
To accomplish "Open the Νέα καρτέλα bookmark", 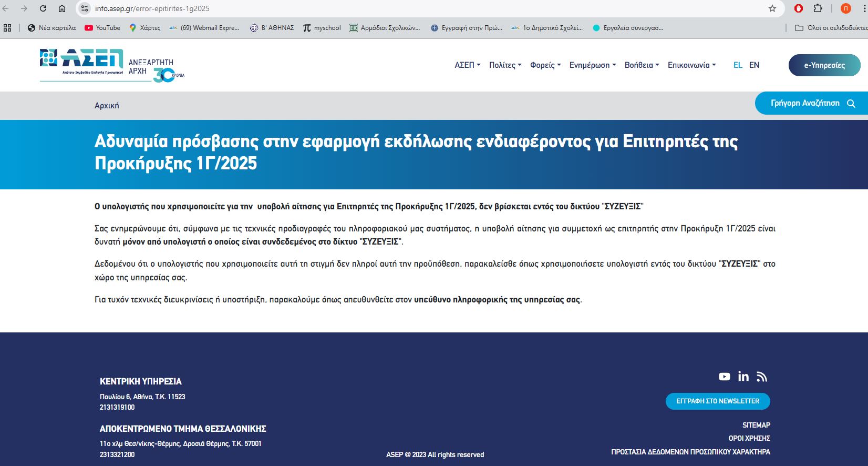I will (51, 28).
